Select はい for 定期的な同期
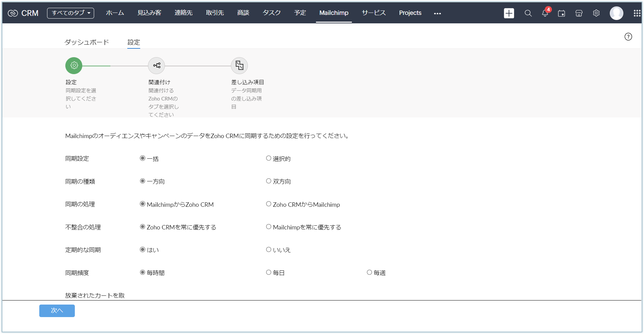The image size is (644, 334). click(x=143, y=249)
